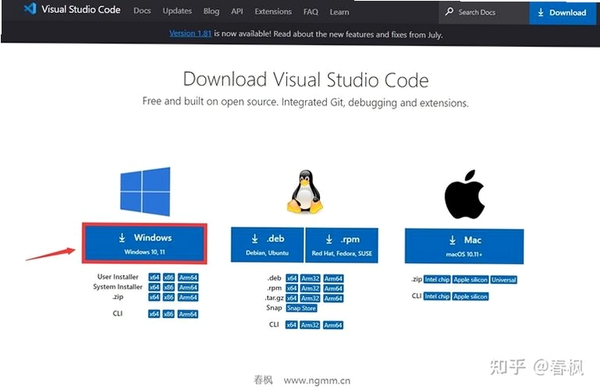Select Linux .rpm Arm32 download
The image size is (600, 390).
pyautogui.click(x=310, y=288)
